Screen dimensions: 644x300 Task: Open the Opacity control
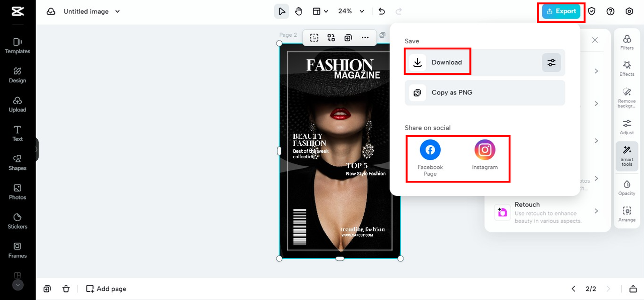[x=627, y=187]
